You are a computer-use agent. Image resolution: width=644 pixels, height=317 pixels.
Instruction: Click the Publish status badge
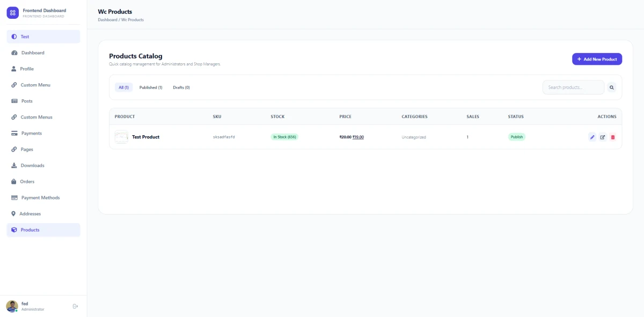point(517,137)
